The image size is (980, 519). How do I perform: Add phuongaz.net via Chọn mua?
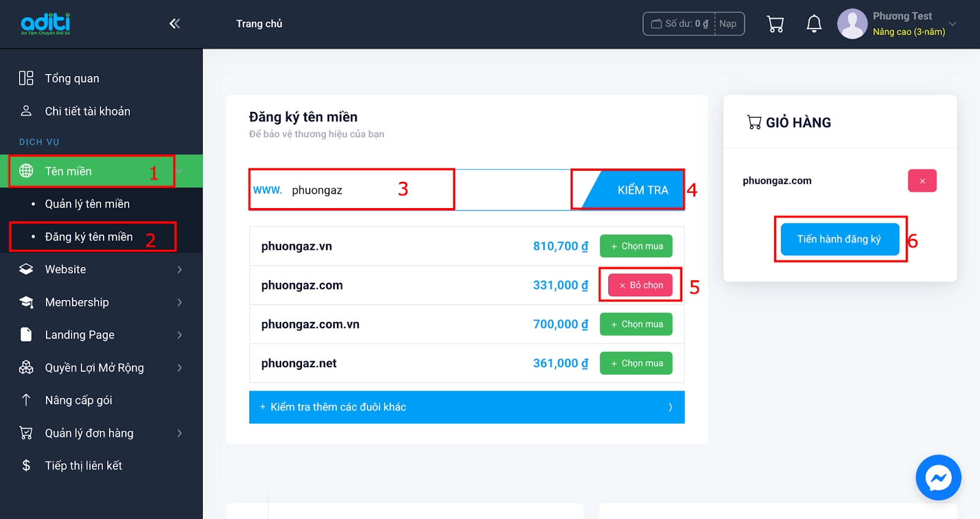pos(636,363)
